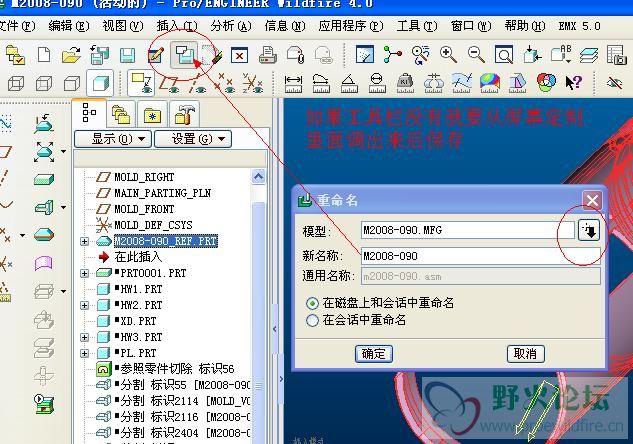Click the Shaded curvature analysis icon
Screen dimensions: 633x444
click(489, 83)
